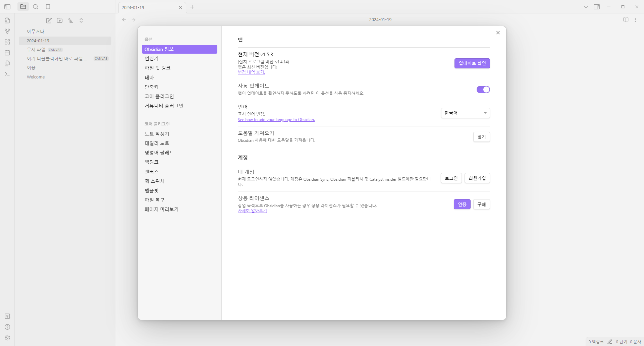Open 템플릿 plugin settings
644x346 pixels.
[179, 190]
